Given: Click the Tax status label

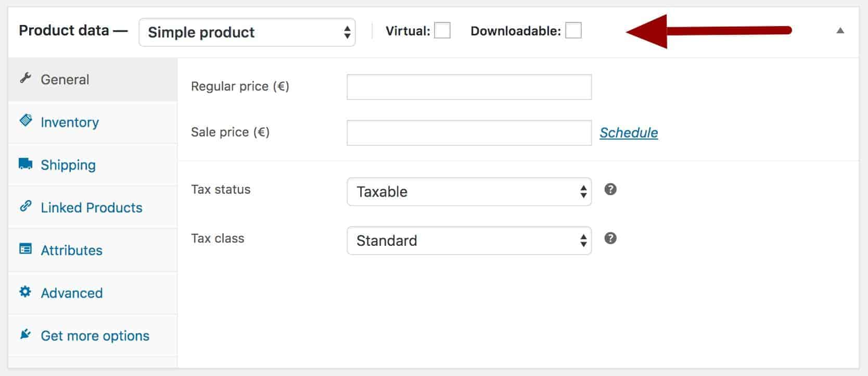Looking at the screenshot, I should pos(221,189).
